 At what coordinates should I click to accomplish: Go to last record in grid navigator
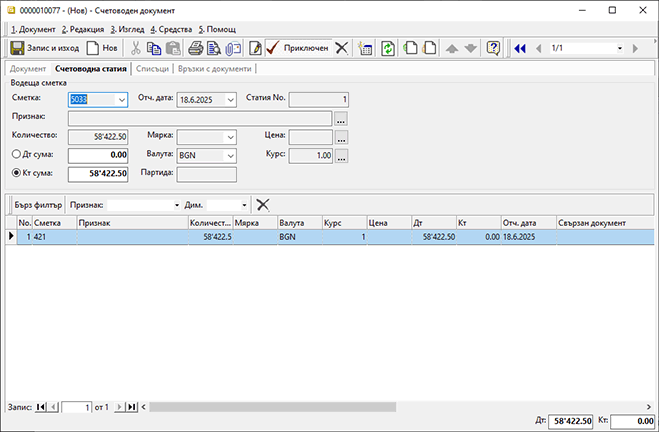point(132,407)
